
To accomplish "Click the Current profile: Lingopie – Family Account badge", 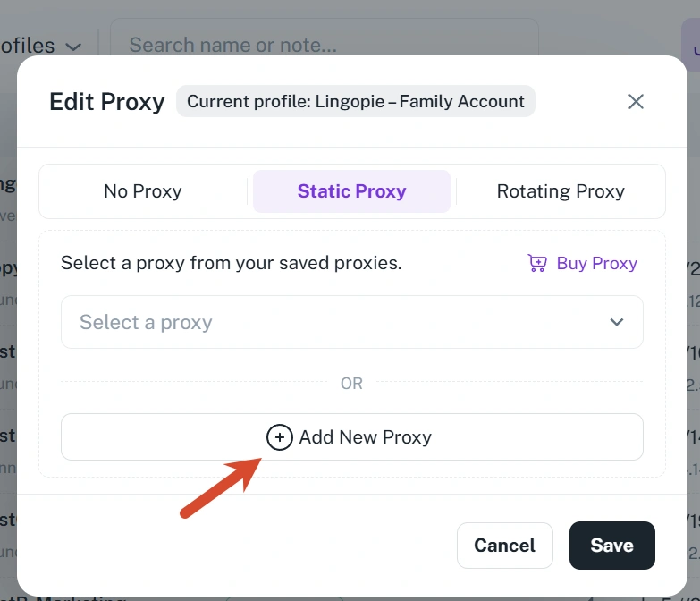I will coord(355,101).
